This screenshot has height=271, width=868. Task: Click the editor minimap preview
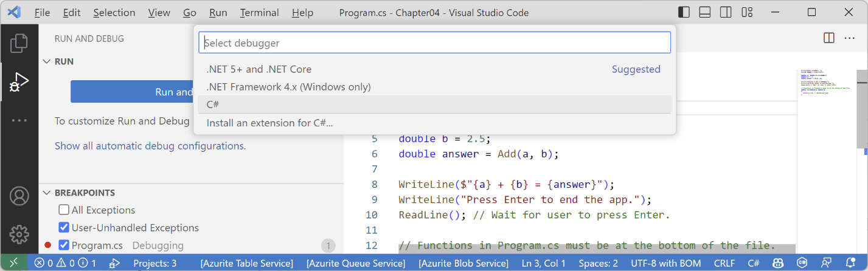[827, 83]
